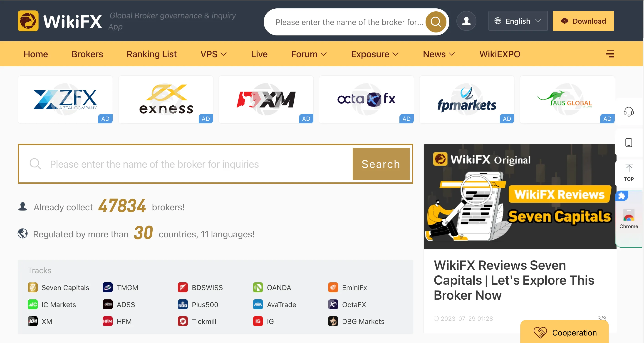The image size is (644, 343).
Task: Click the mobile phone app icon in sidebar
Action: [x=629, y=143]
